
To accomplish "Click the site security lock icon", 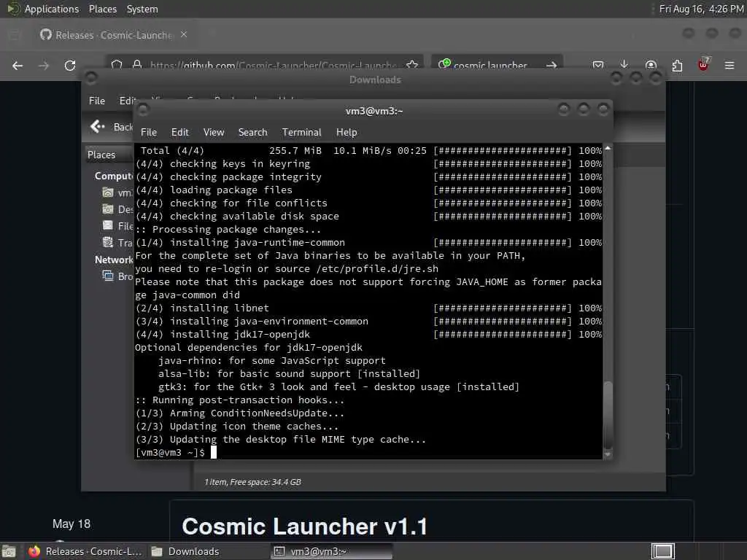I will [137, 65].
